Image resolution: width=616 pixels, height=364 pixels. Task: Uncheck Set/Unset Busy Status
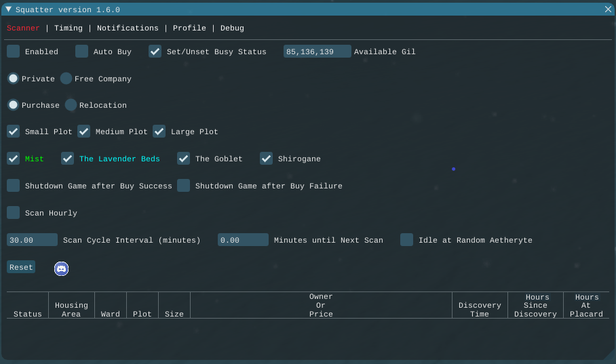point(155,52)
